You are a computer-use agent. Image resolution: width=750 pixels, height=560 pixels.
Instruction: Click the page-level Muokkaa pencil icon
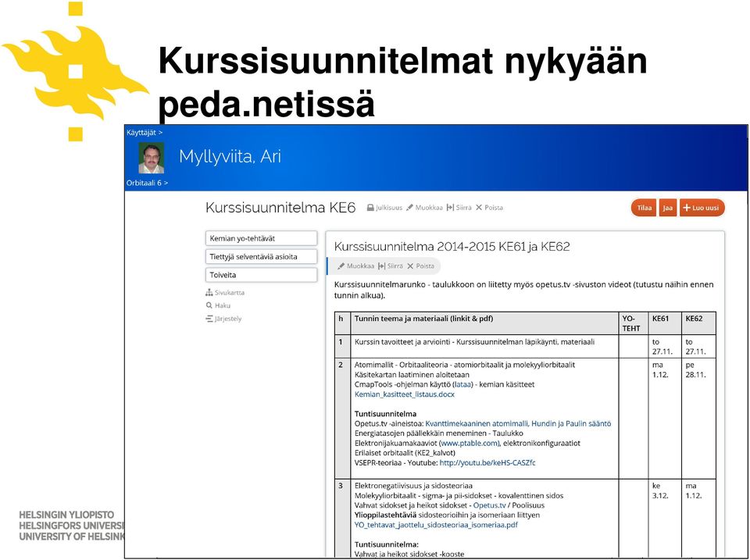point(409,208)
